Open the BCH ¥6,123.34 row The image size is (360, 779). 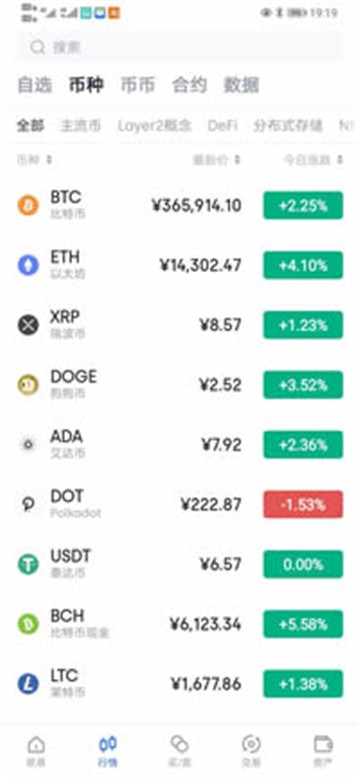click(x=180, y=624)
